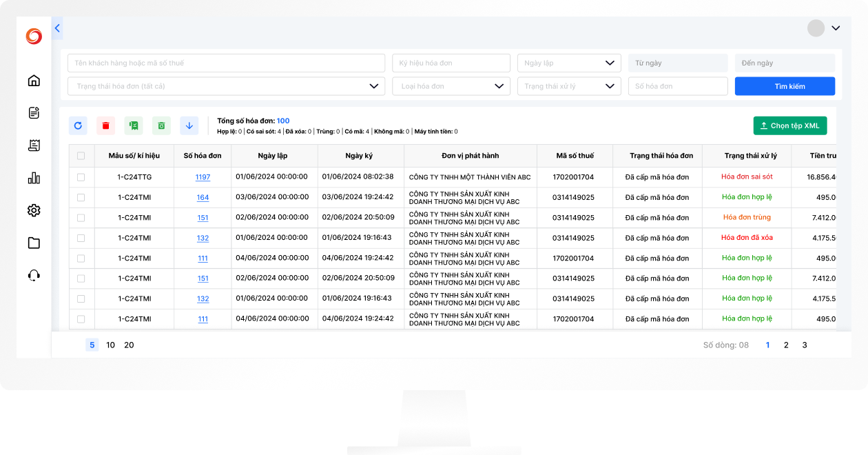Click the Hóa đơn đã xóa status cell
Image resolution: width=868 pixels, height=455 pixels.
pos(747,238)
